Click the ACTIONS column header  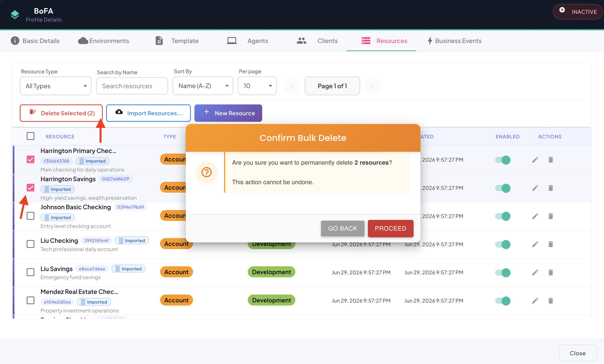click(x=550, y=136)
